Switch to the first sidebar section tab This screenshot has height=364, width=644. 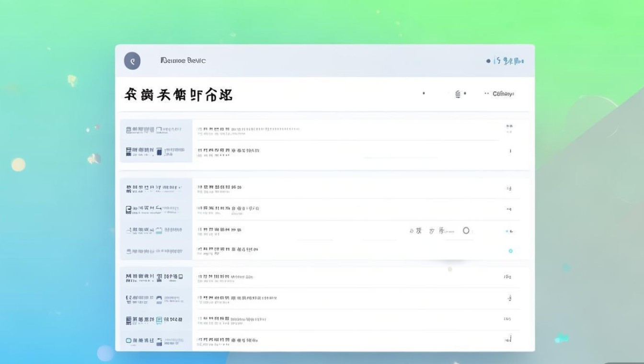(156, 139)
